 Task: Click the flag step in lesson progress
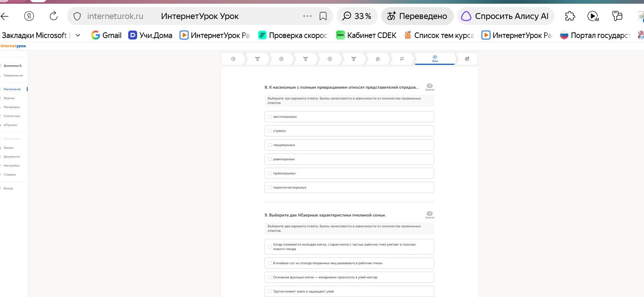(x=402, y=59)
